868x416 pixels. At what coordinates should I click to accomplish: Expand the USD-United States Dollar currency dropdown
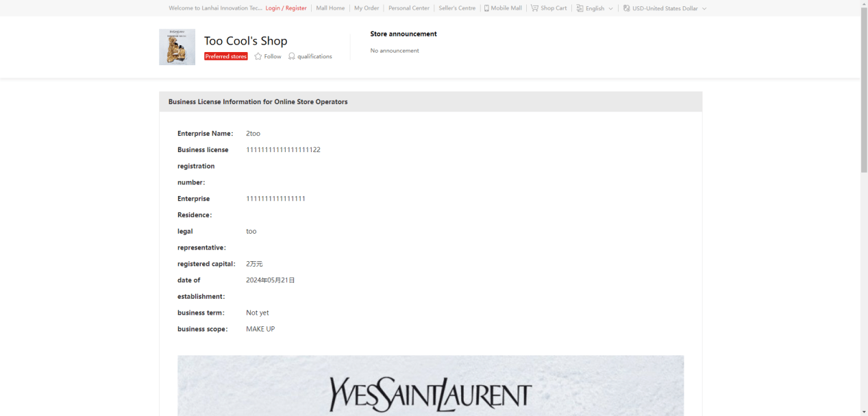704,9
